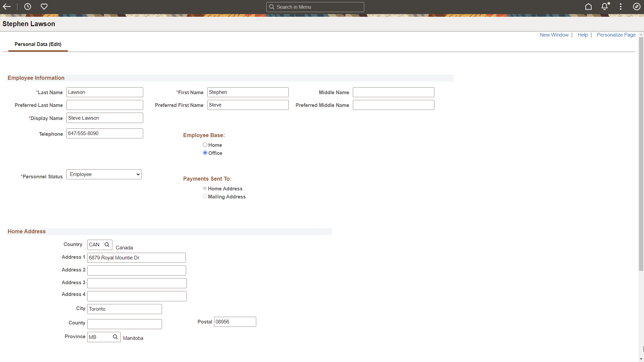Select Office as Employee Base
Image resolution: width=644 pixels, height=362 pixels.
205,153
